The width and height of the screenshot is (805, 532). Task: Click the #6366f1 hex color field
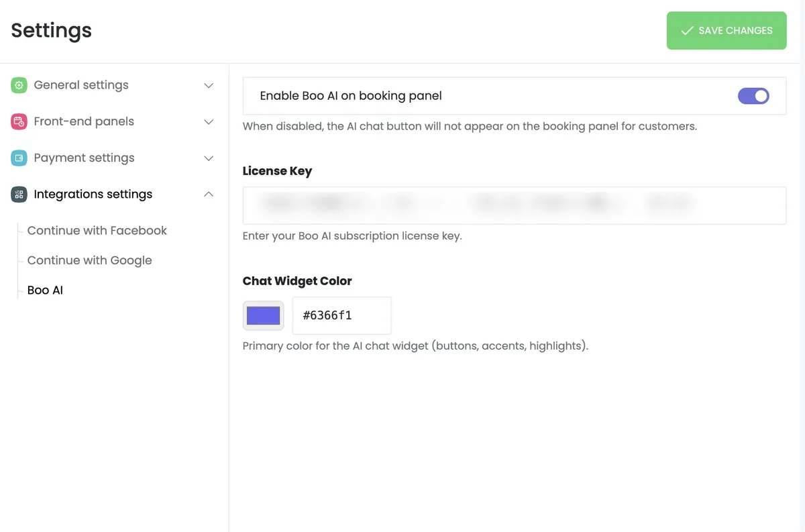point(341,315)
